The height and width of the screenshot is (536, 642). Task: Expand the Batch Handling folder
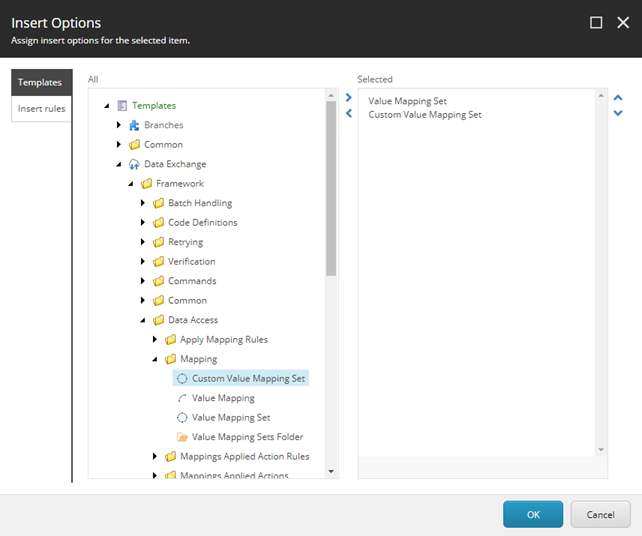(x=143, y=203)
